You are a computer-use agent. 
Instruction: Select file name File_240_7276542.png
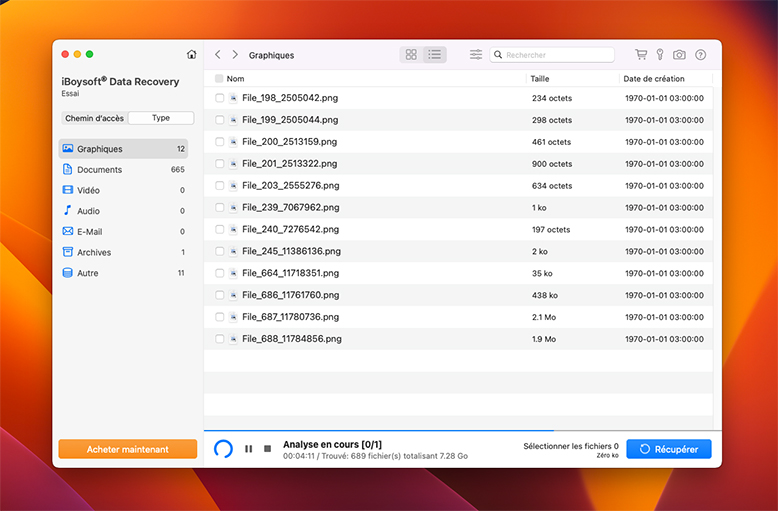pos(290,229)
